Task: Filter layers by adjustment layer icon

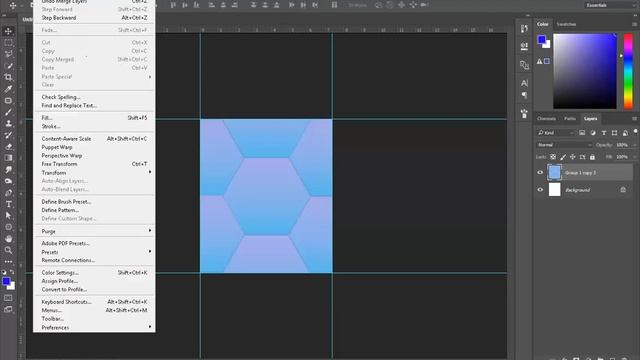Action: pyautogui.click(x=593, y=133)
